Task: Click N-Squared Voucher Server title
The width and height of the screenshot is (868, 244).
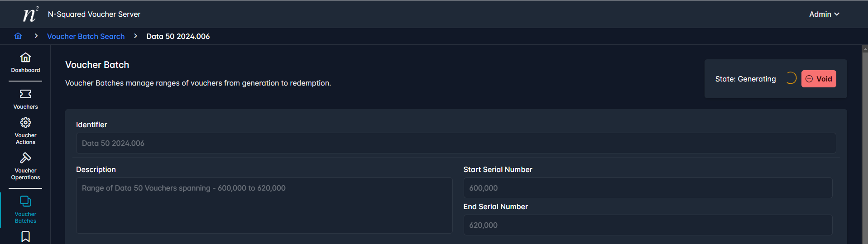Action: [94, 14]
